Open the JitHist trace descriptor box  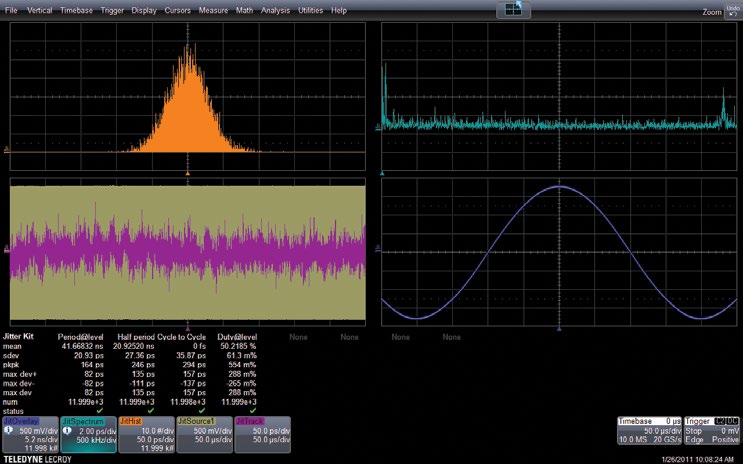pyautogui.click(x=145, y=434)
